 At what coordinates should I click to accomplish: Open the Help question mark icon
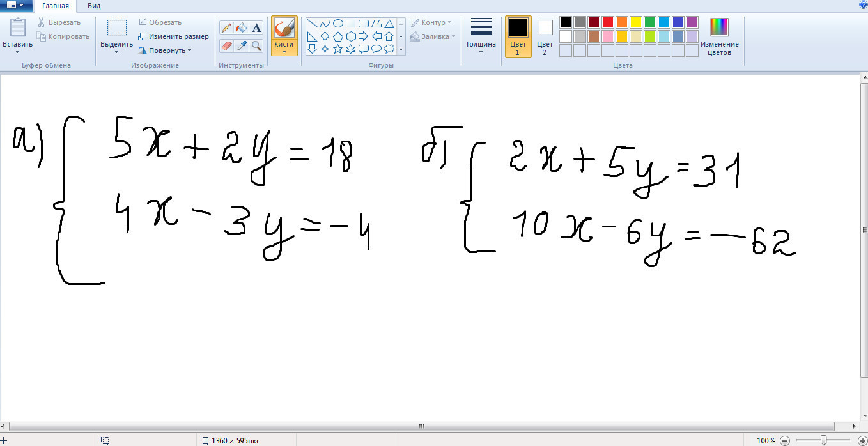coord(862,6)
